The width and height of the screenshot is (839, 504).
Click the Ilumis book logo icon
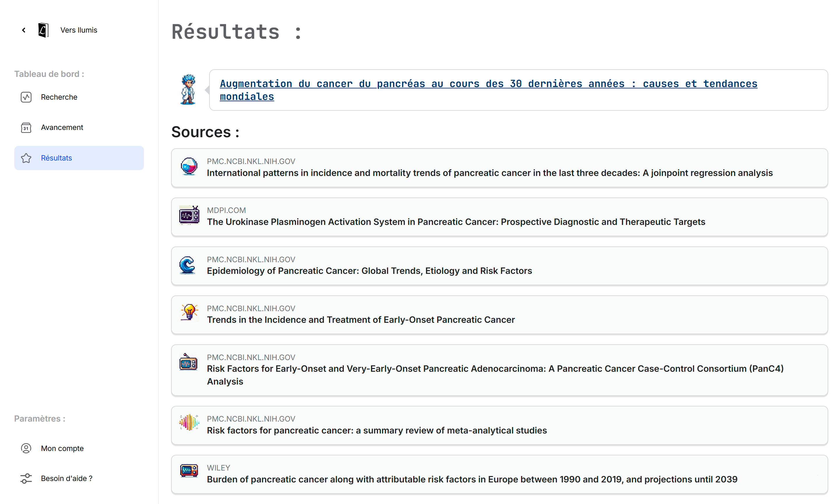[x=43, y=30]
